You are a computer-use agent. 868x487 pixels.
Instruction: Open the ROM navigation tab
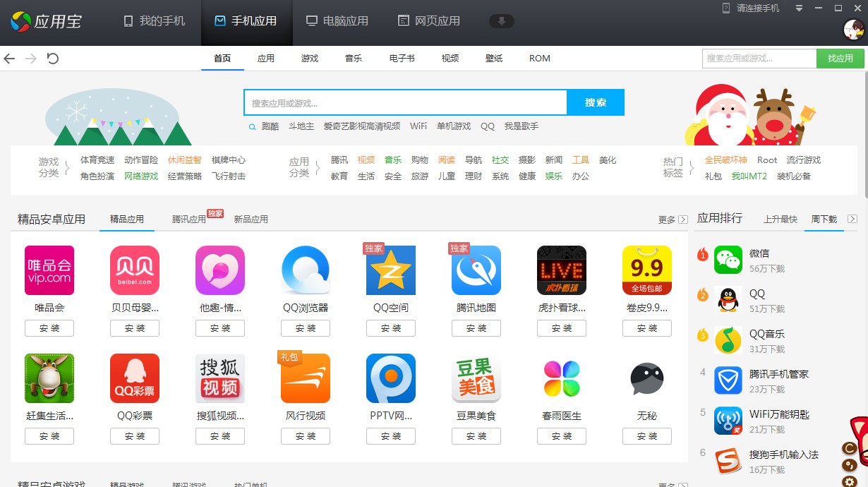(540, 59)
